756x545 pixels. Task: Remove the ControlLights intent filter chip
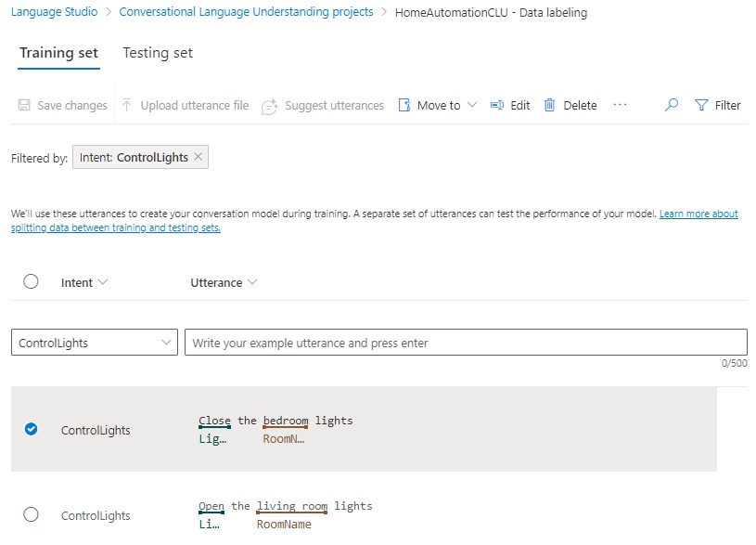(198, 157)
